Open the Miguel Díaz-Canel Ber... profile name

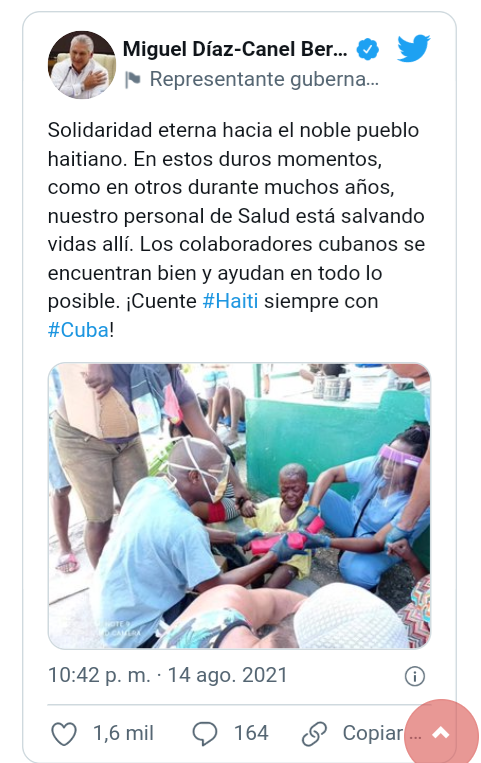235,49
